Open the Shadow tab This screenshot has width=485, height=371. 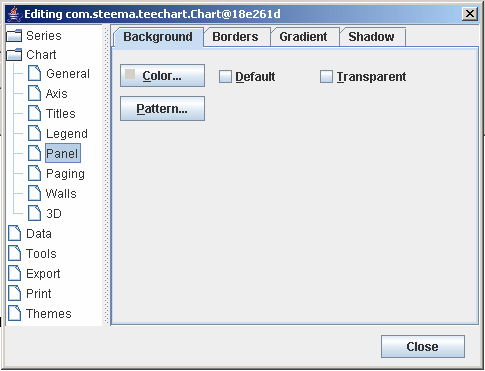tap(371, 37)
